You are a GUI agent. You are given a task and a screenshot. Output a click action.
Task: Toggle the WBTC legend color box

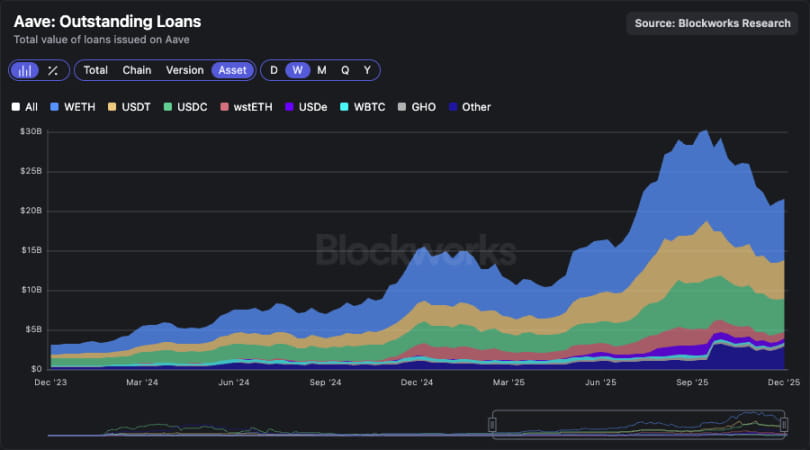[x=345, y=107]
